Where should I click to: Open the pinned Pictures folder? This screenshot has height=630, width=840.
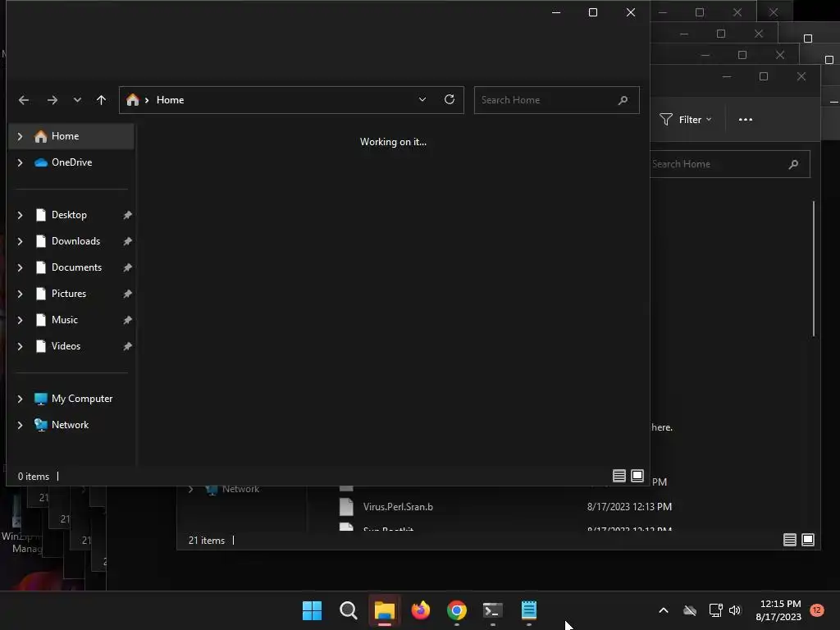click(69, 294)
